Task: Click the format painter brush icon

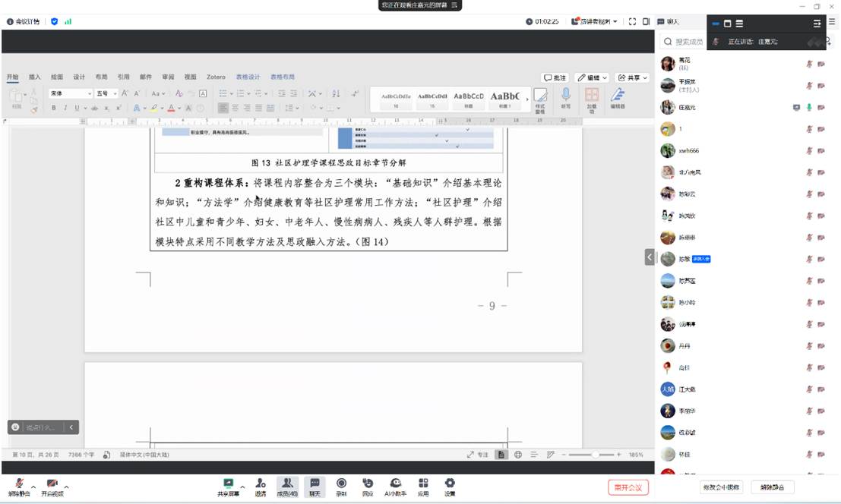Action: pyautogui.click(x=33, y=110)
